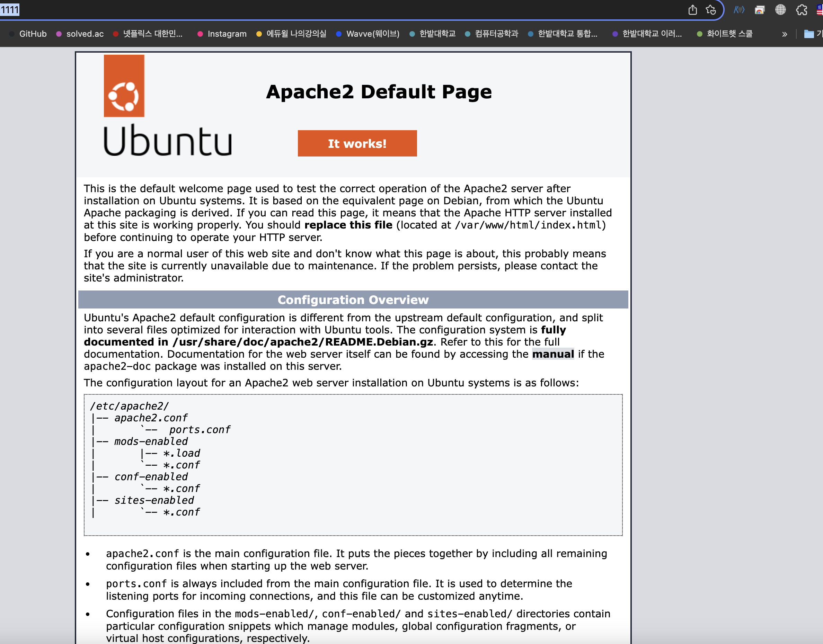Open the 화이트햇 스쿨 bookmark
This screenshot has height=644, width=823.
pyautogui.click(x=725, y=34)
